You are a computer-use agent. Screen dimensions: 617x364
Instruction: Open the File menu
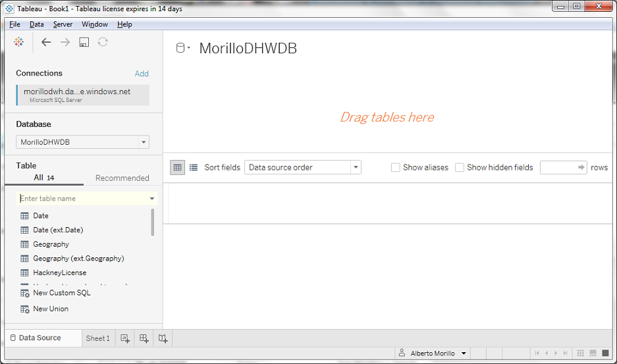15,24
